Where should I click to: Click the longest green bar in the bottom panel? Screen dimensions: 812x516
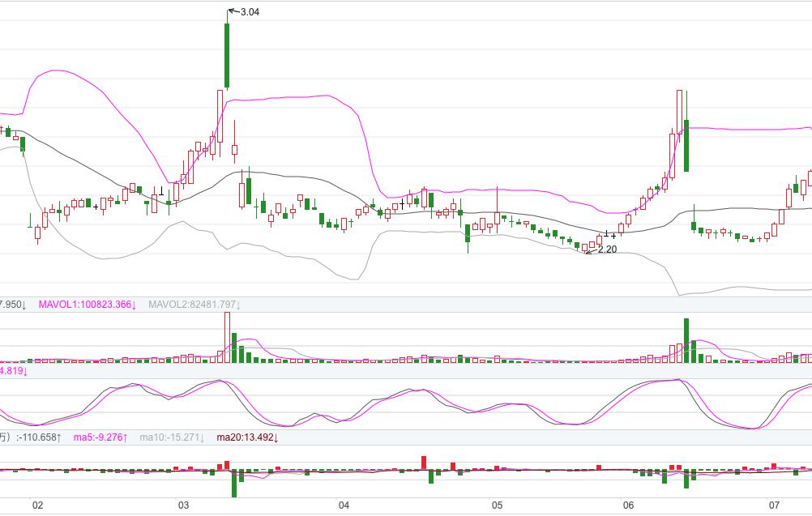[x=234, y=484]
